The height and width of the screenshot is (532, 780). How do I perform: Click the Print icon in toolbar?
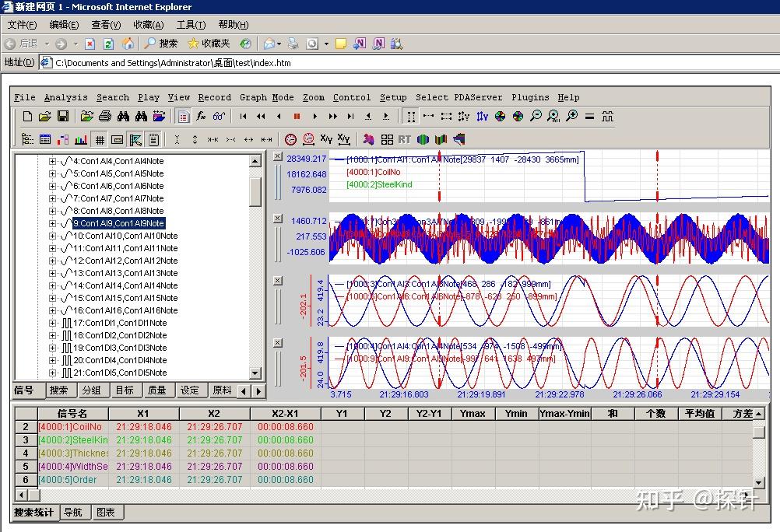click(x=105, y=117)
